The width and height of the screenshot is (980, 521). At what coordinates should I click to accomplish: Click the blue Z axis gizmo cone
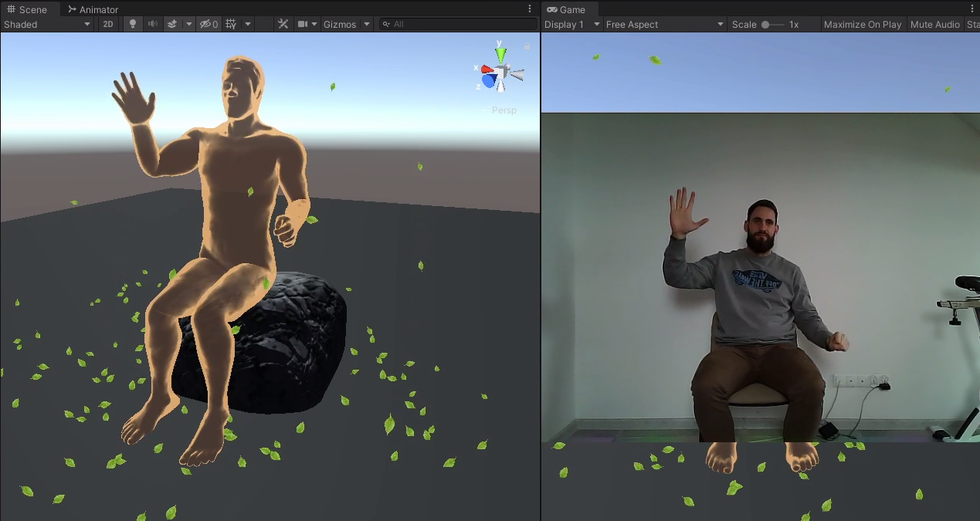(x=490, y=80)
